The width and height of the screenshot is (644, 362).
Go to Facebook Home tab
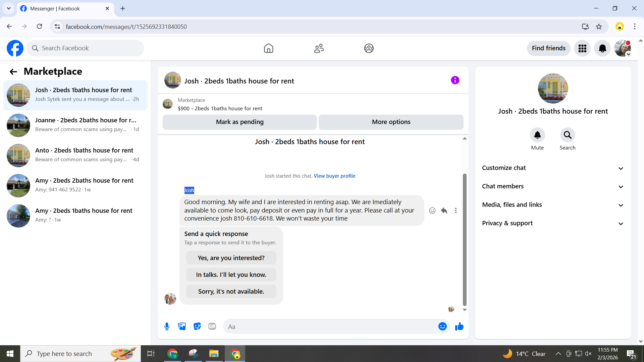point(268,48)
